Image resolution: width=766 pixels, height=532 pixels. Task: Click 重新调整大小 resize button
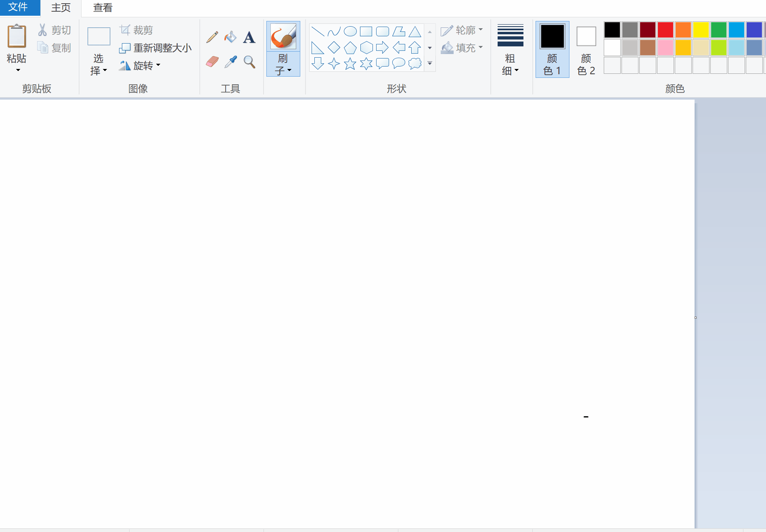pyautogui.click(x=155, y=48)
